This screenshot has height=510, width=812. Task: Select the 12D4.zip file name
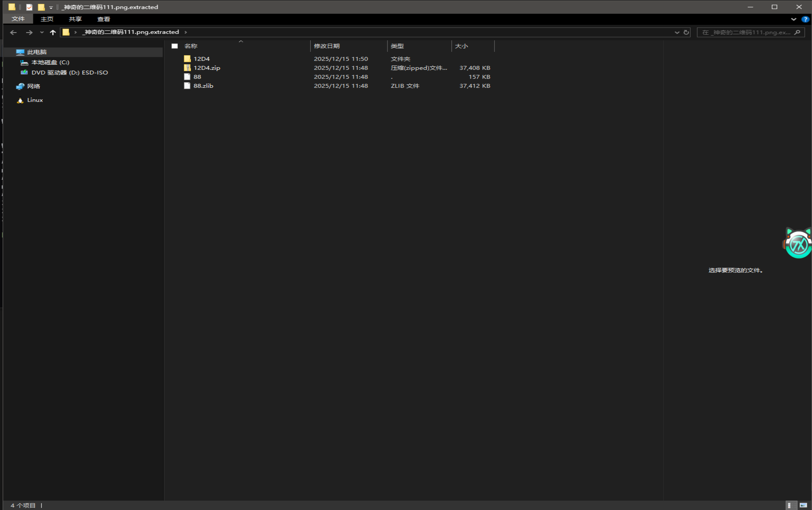pos(207,68)
